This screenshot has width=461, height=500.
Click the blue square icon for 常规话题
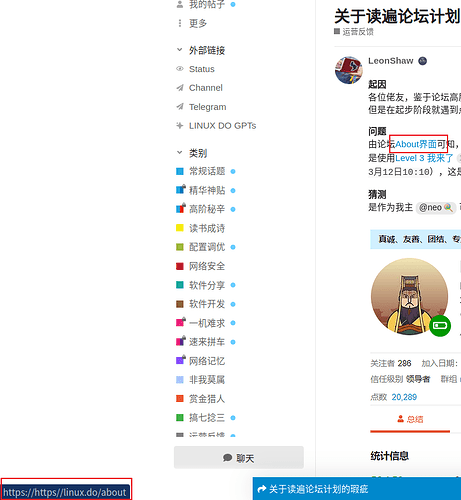click(x=180, y=171)
